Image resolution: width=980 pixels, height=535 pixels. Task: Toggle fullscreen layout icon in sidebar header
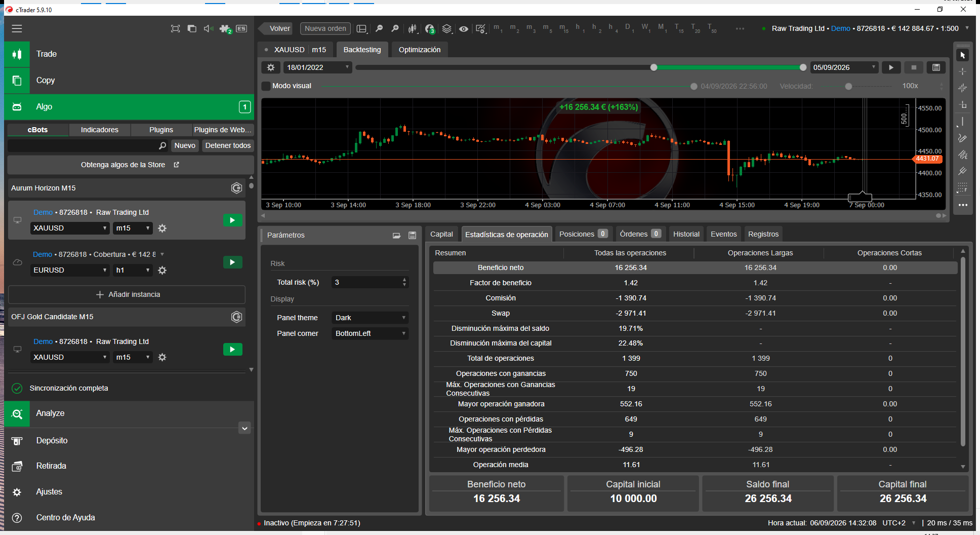(175, 29)
